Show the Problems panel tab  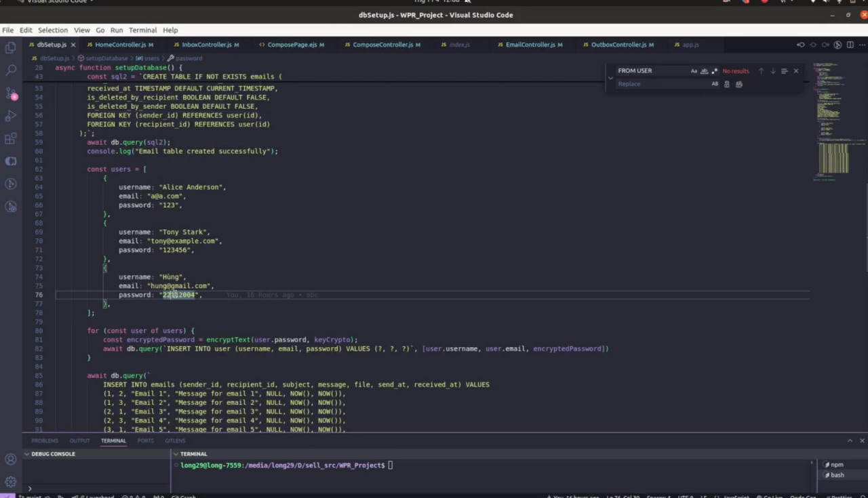point(45,441)
